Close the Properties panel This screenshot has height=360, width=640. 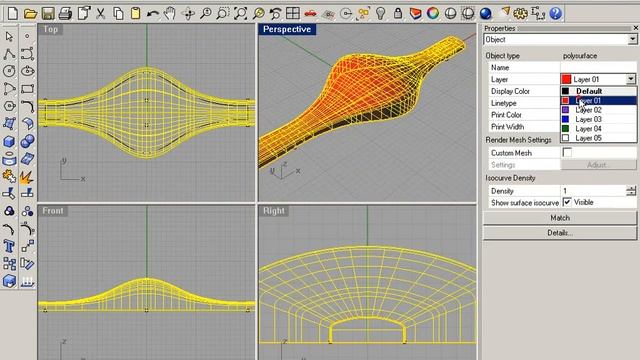[x=636, y=28]
